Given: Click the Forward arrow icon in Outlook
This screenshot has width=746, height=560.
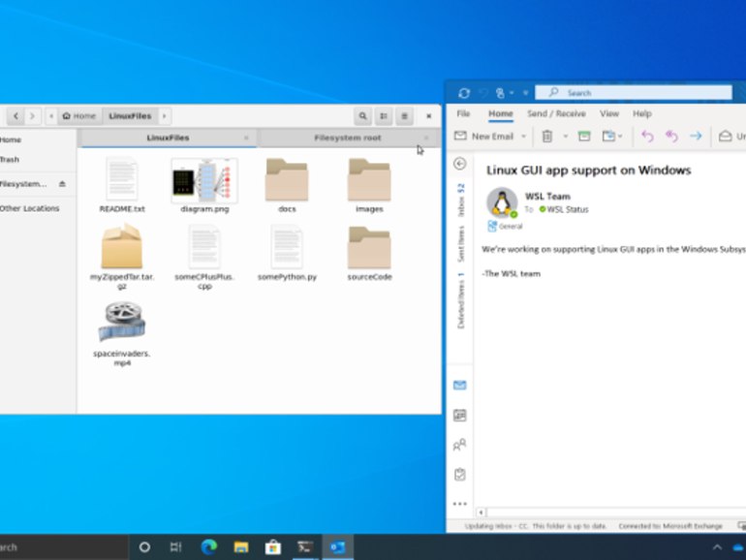Looking at the screenshot, I should tap(696, 137).
